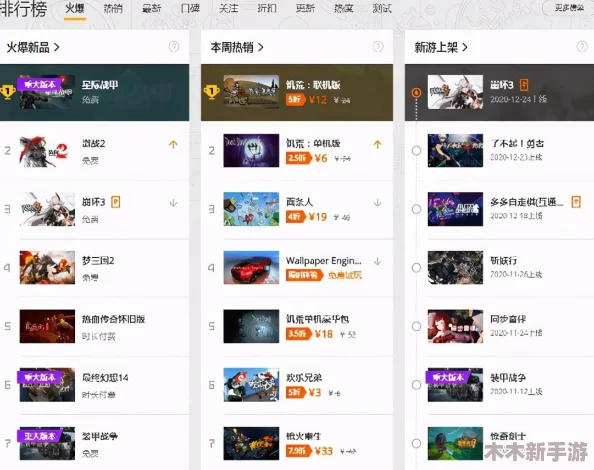Open the 同步音律 title link
Viewport: 594px width, 470px height.
click(x=508, y=319)
